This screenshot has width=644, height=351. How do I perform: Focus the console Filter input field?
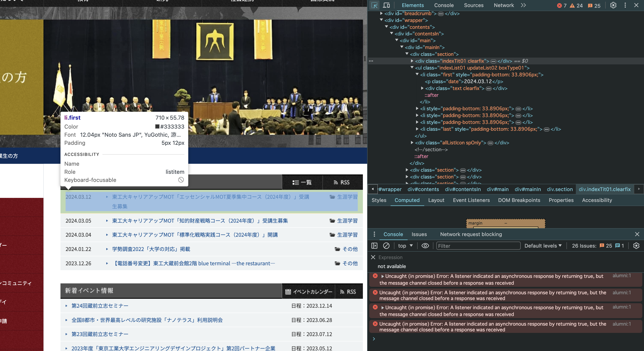click(478, 246)
